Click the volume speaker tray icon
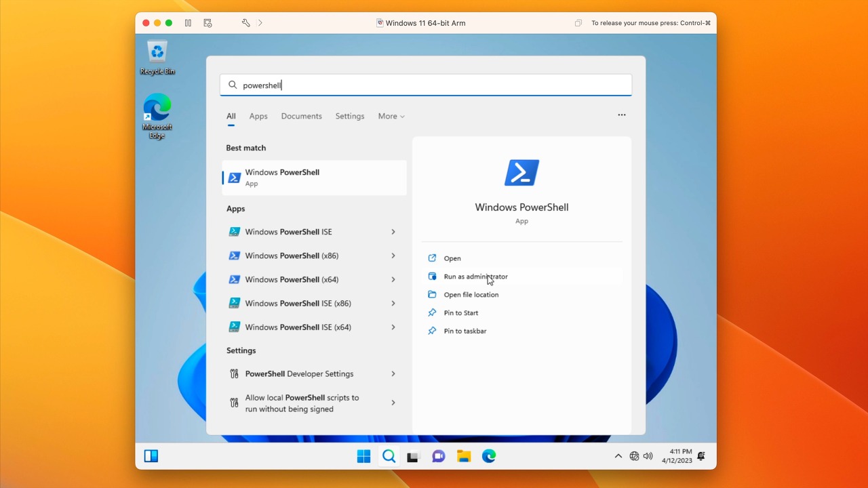The image size is (868, 488). [x=648, y=456]
